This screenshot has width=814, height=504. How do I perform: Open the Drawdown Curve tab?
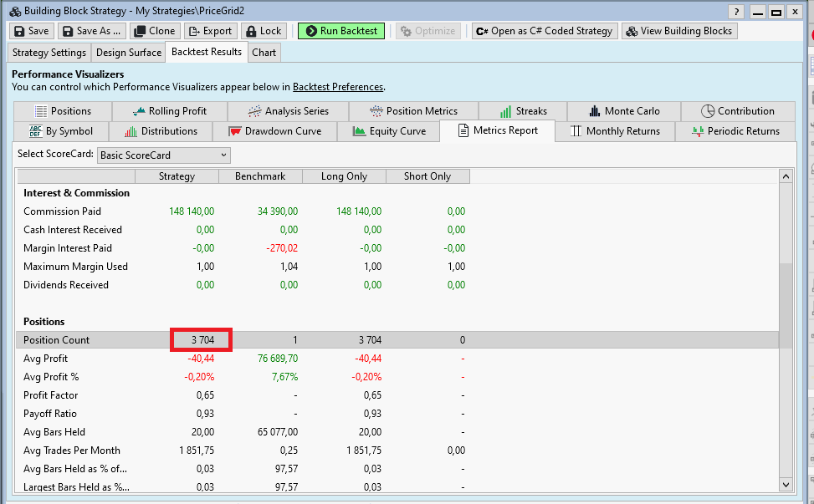[275, 131]
